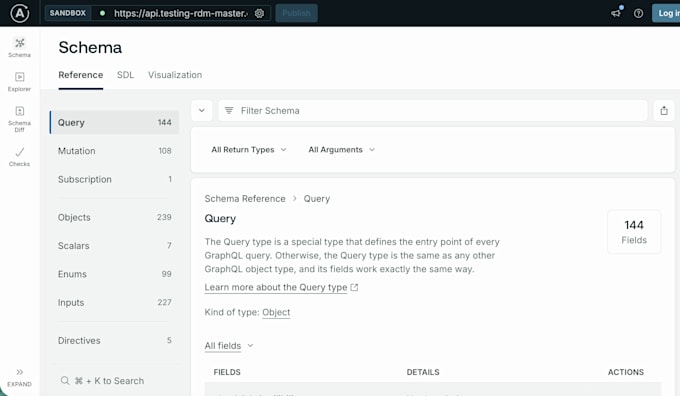Open the Cmd+K to Search box

(x=114, y=380)
